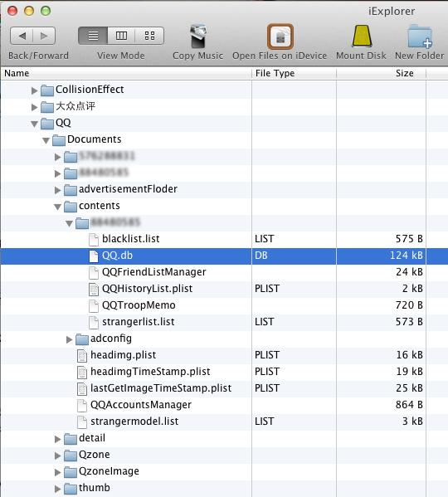Viewport: 448px width, 497px height.
Task: Expand the advertisementFloder folder
Action: pos(58,190)
